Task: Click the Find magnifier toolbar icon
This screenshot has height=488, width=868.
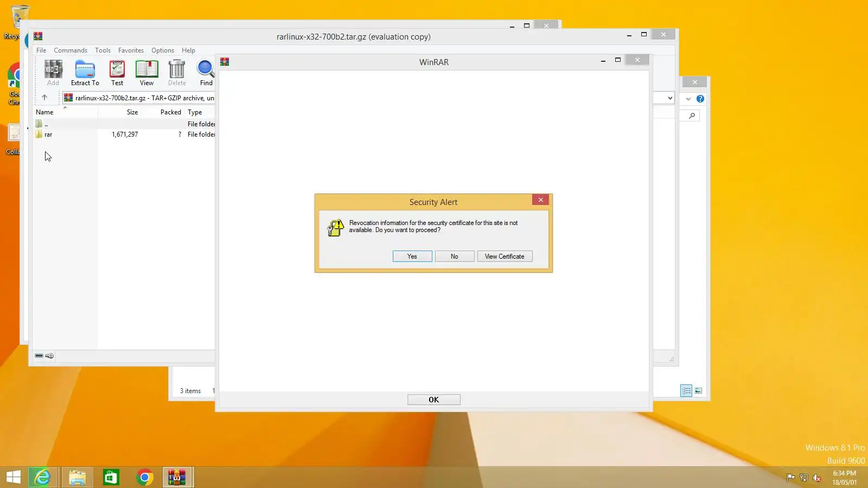Action: click(x=206, y=73)
